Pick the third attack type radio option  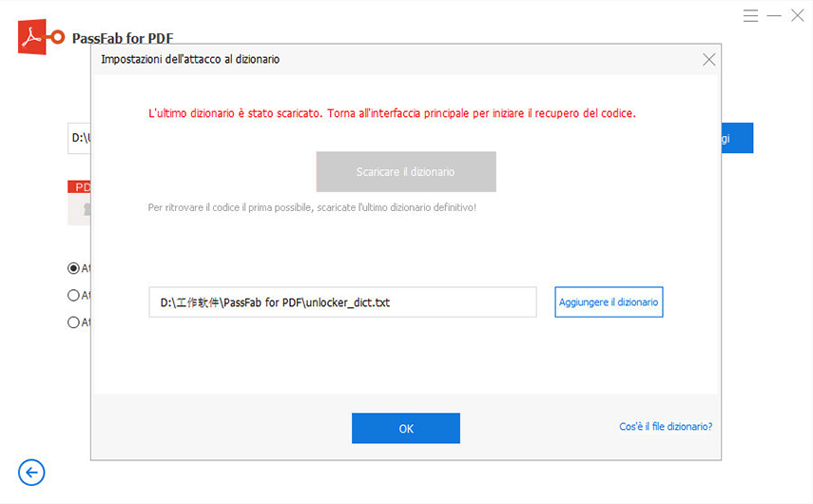click(x=74, y=322)
